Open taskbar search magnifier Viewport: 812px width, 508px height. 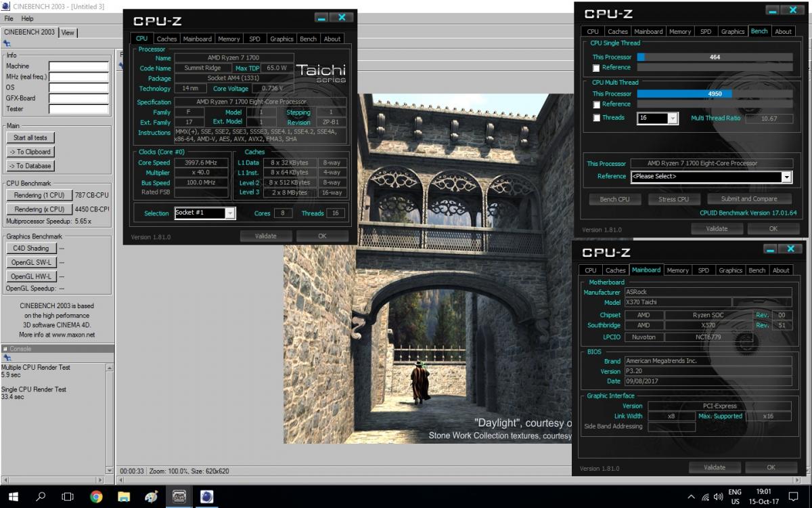pyautogui.click(x=39, y=496)
